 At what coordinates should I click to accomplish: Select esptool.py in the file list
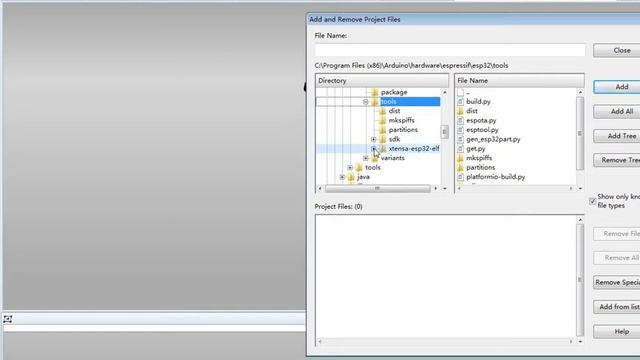(x=482, y=130)
